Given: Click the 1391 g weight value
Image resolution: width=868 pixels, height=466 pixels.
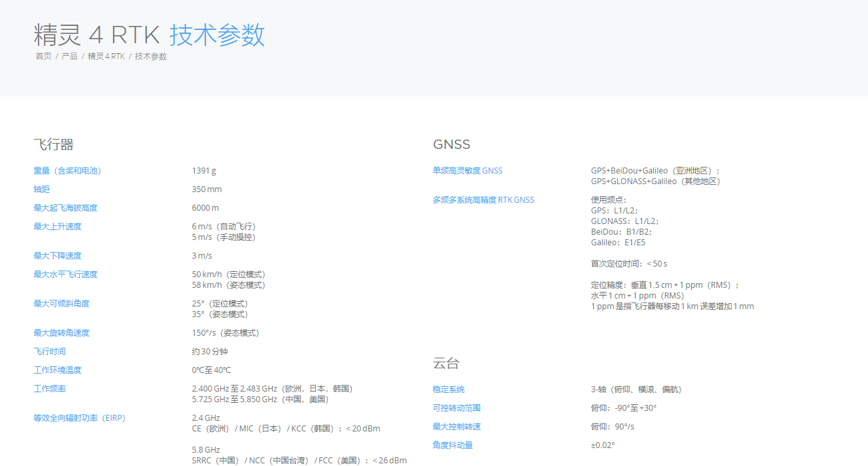Looking at the screenshot, I should 204,171.
